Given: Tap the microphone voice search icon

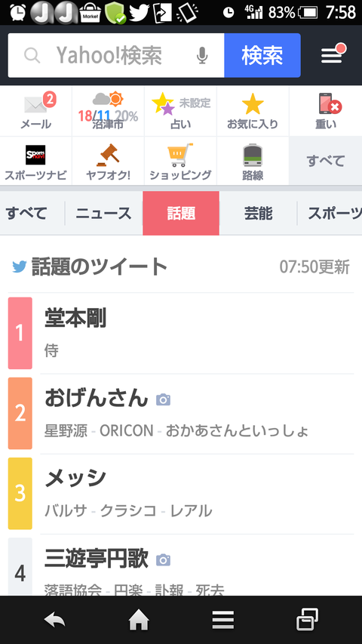Looking at the screenshot, I should point(202,55).
